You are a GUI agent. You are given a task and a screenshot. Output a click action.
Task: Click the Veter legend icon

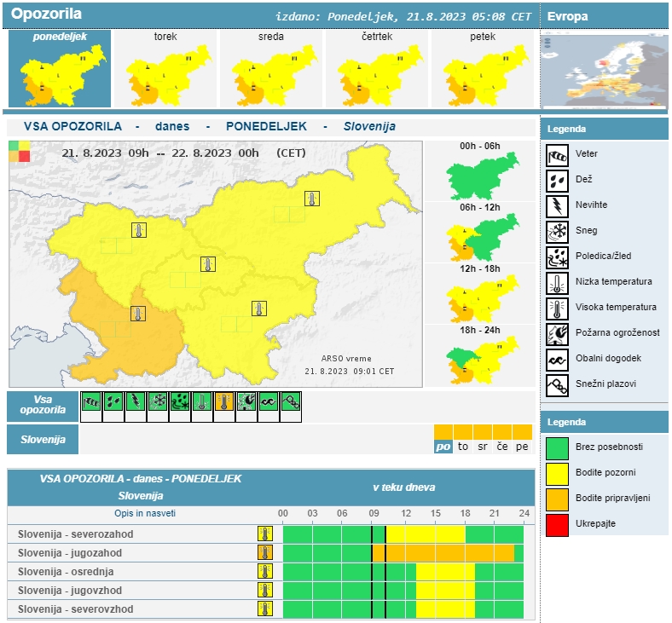point(557,155)
